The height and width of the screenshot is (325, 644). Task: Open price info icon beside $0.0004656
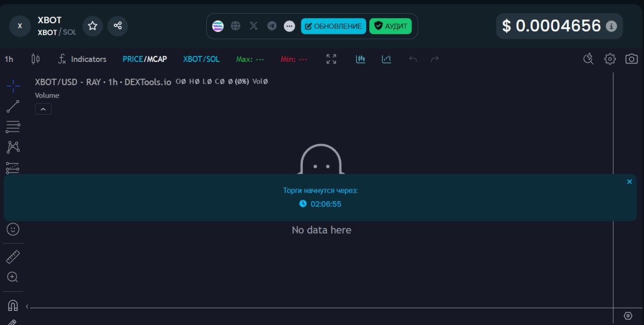pos(611,26)
